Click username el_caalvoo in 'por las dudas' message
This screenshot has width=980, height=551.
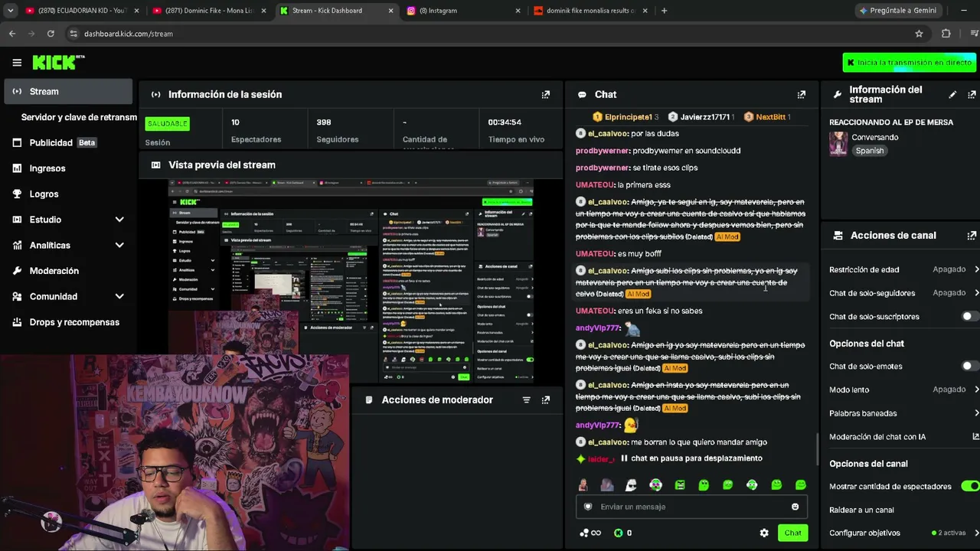click(x=608, y=133)
